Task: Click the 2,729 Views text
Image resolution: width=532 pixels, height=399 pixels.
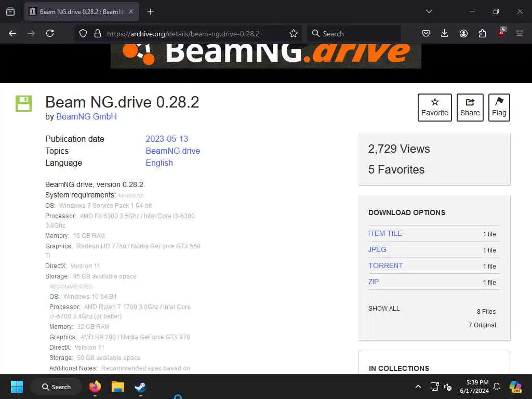Action: (x=399, y=149)
